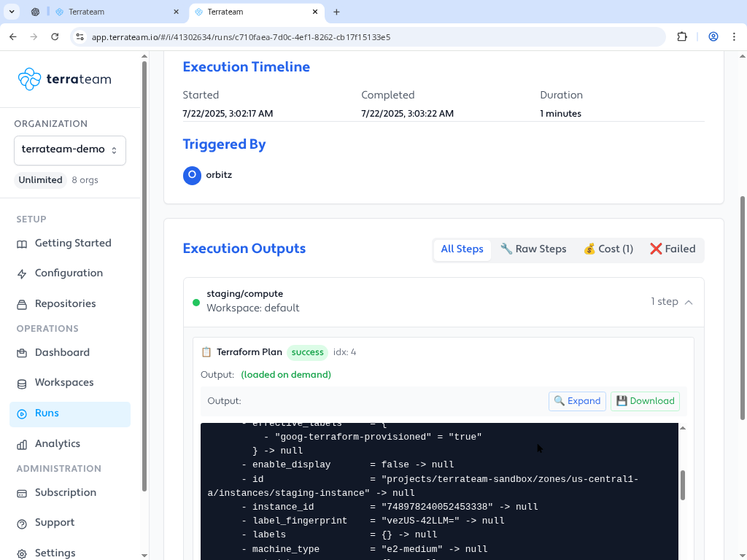This screenshot has height=560, width=747.
Task: Select the All Steps filter
Action: coord(462,249)
